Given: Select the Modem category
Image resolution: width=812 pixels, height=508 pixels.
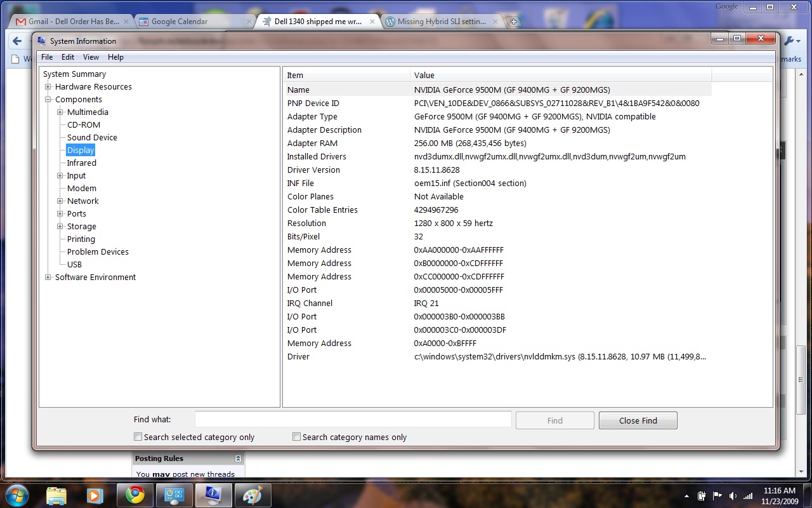Looking at the screenshot, I should [82, 188].
